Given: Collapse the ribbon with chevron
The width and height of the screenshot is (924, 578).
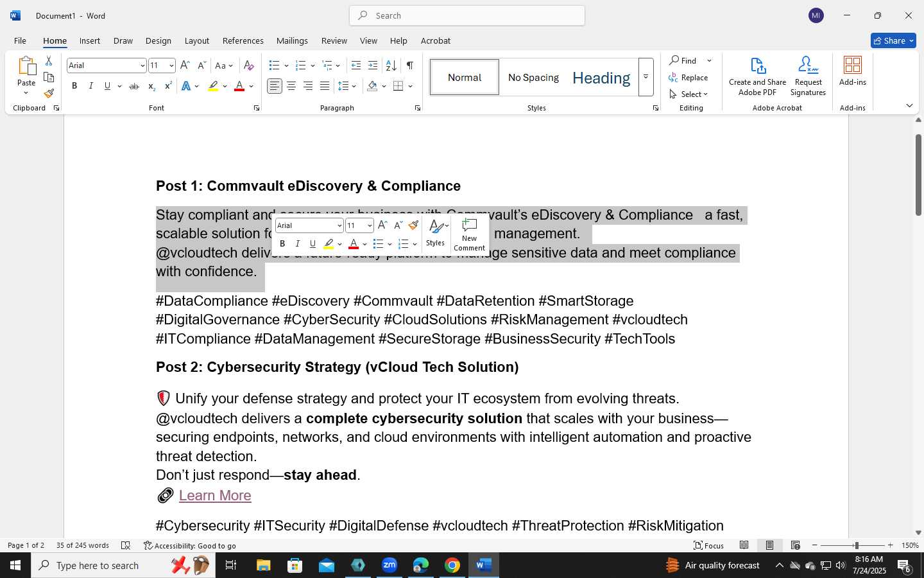Looking at the screenshot, I should click(909, 105).
